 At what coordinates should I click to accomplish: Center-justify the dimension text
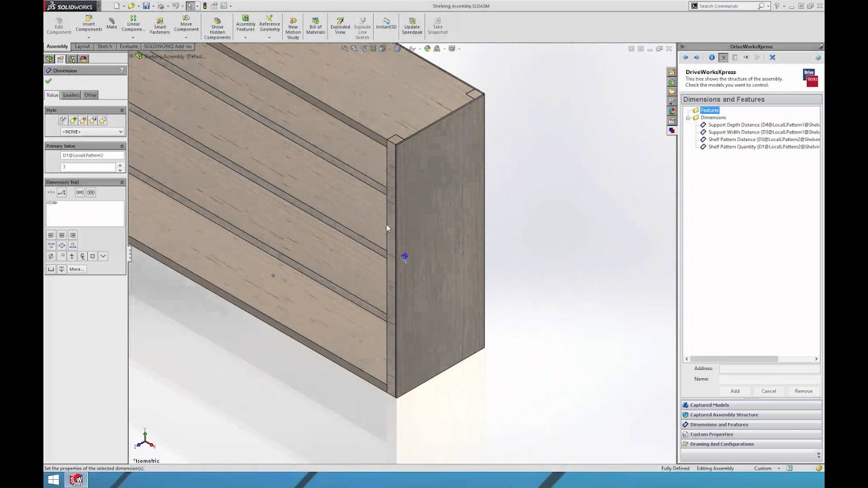(x=62, y=235)
